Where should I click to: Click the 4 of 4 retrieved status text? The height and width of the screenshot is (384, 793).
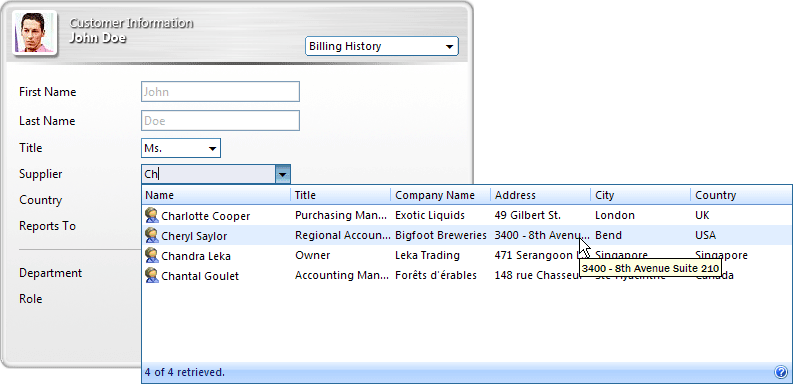[185, 372]
